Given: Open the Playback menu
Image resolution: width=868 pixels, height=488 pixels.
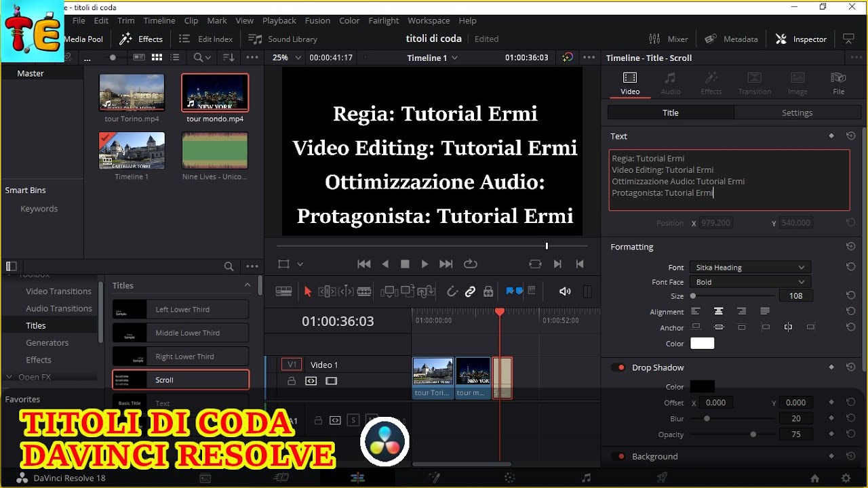Looking at the screenshot, I should (279, 20).
